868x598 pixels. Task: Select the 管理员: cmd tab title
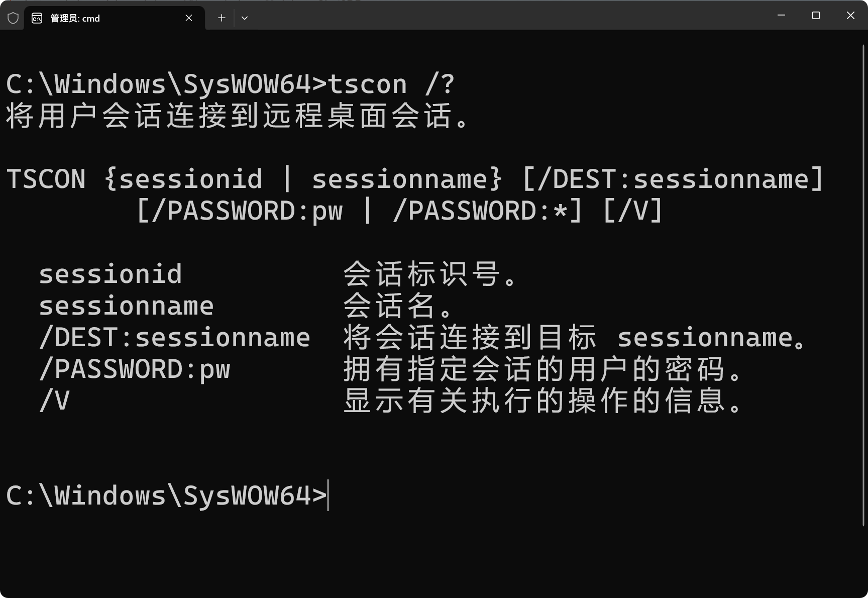[75, 19]
